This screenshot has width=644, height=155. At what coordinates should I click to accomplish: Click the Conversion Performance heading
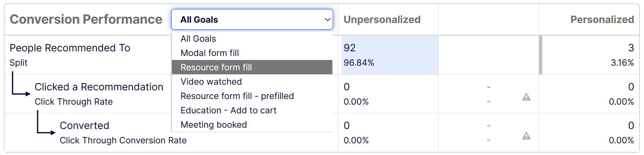click(86, 20)
